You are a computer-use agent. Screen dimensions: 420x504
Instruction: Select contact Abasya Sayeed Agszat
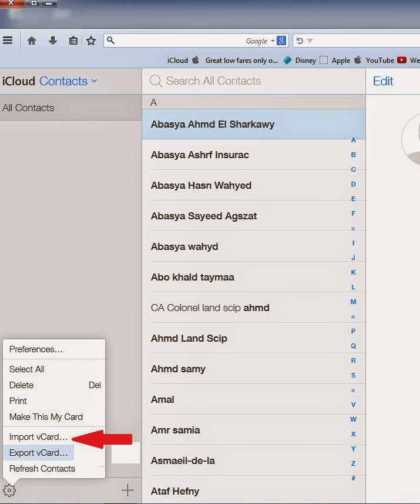point(254,216)
